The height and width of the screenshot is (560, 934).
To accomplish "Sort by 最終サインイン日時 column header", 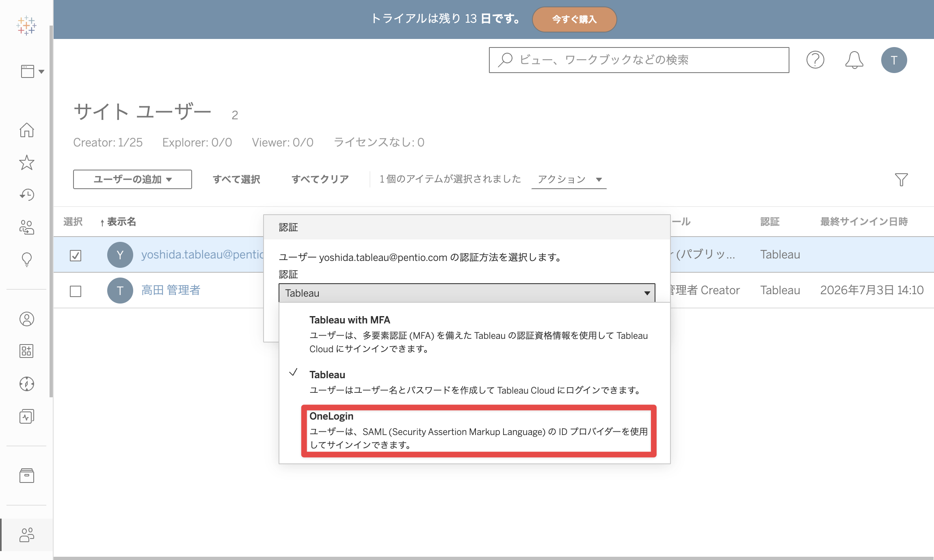I will coord(864,222).
